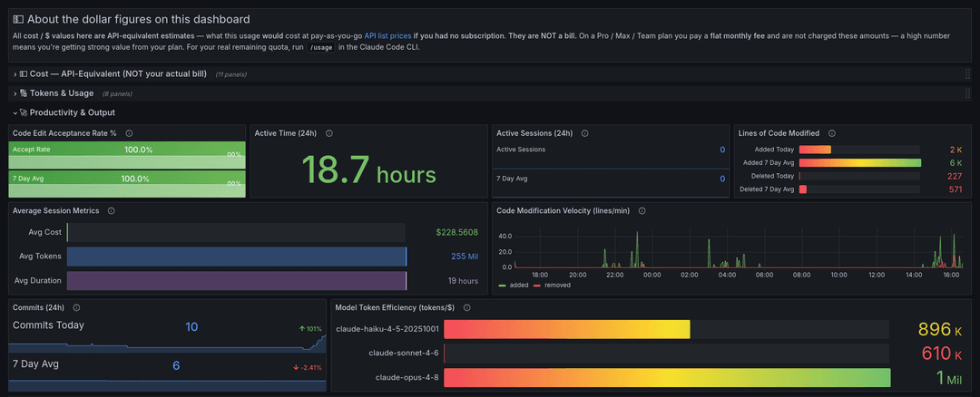980x397 pixels.
Task: Grab the drag handle on Tokens & Usage row
Action: point(967,93)
